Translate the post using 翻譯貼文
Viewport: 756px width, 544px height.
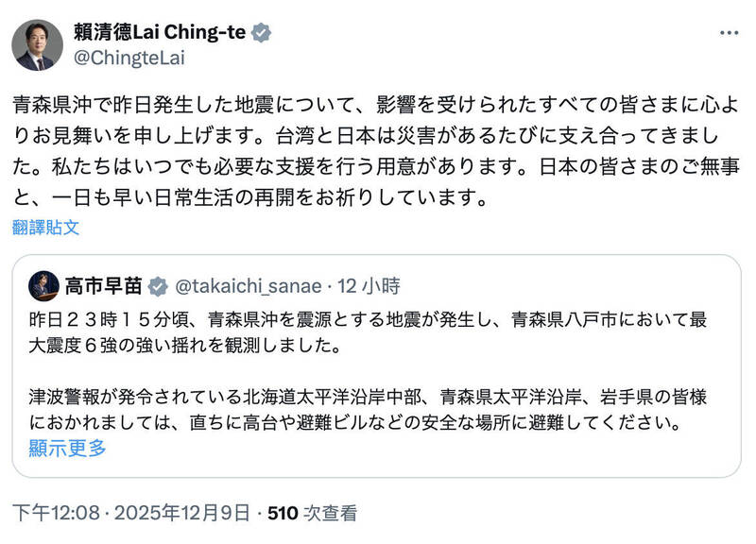[x=43, y=227]
